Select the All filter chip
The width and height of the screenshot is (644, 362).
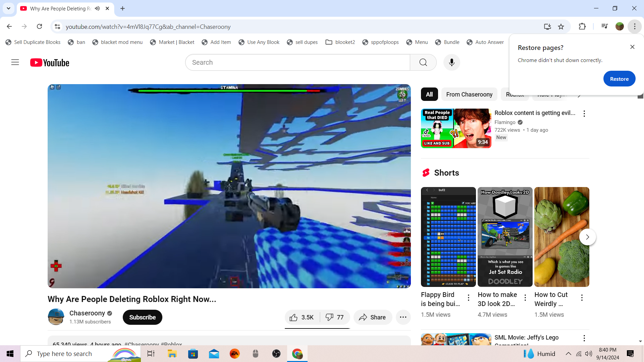click(429, 95)
